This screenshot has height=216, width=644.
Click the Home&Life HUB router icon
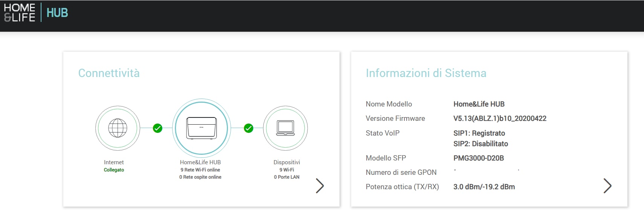click(x=202, y=128)
